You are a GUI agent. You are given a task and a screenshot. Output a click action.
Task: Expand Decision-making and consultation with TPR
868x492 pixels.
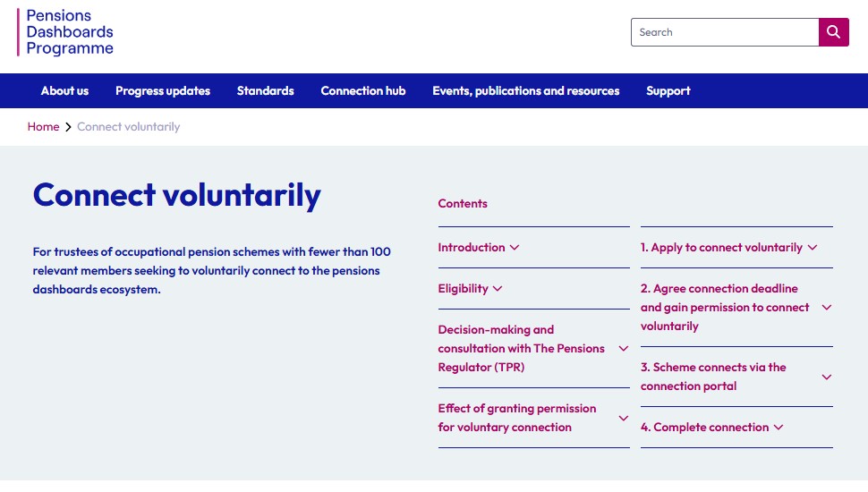(x=533, y=349)
